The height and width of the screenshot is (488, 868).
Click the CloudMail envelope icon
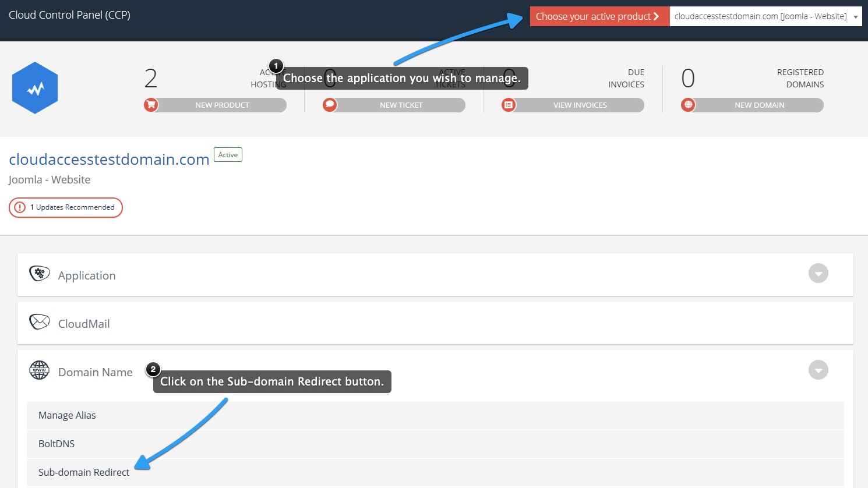point(39,322)
